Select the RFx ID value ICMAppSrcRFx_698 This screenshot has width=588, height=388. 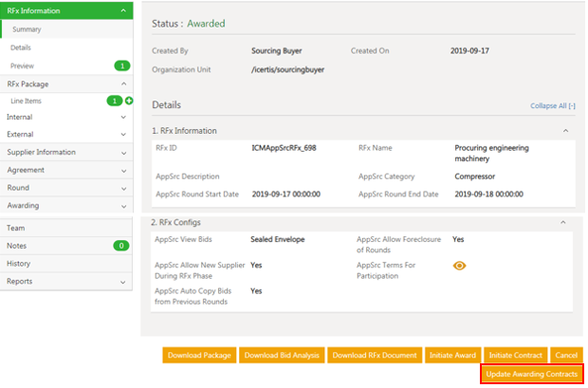284,148
